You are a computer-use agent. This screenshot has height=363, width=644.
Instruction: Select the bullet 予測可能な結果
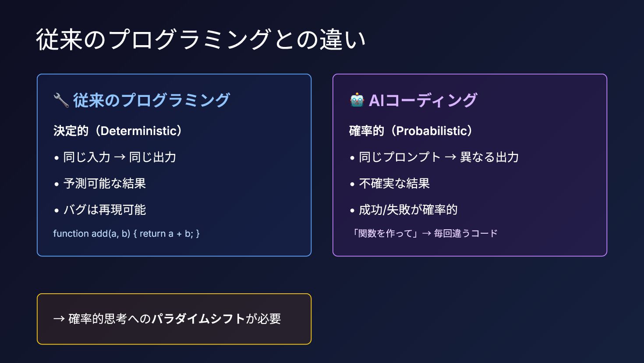click(104, 183)
